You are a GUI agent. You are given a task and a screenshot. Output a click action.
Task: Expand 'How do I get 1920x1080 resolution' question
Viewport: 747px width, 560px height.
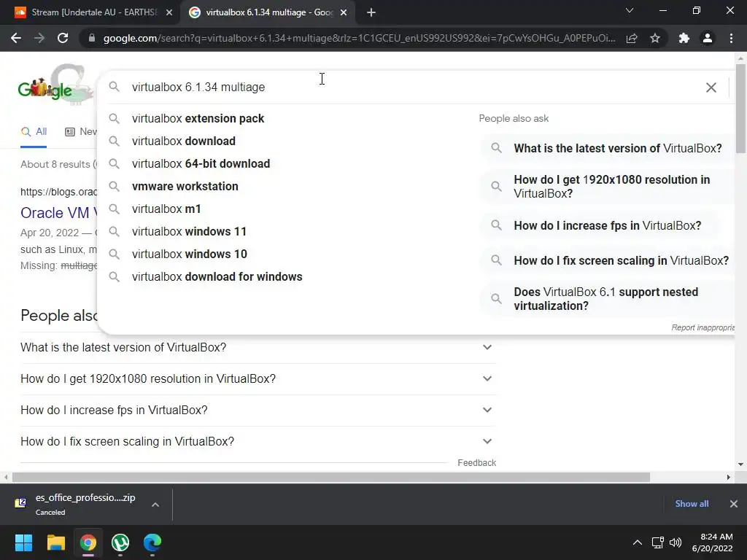258,379
